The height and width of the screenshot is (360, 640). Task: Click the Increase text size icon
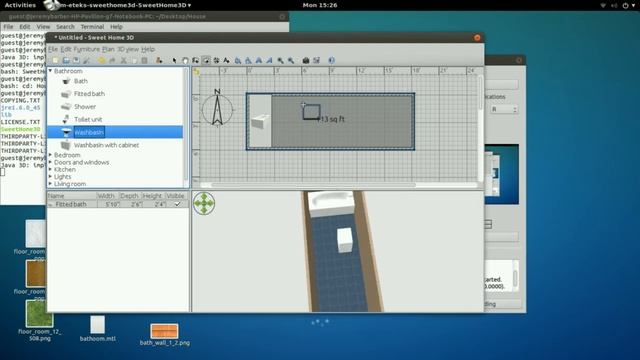[238, 60]
